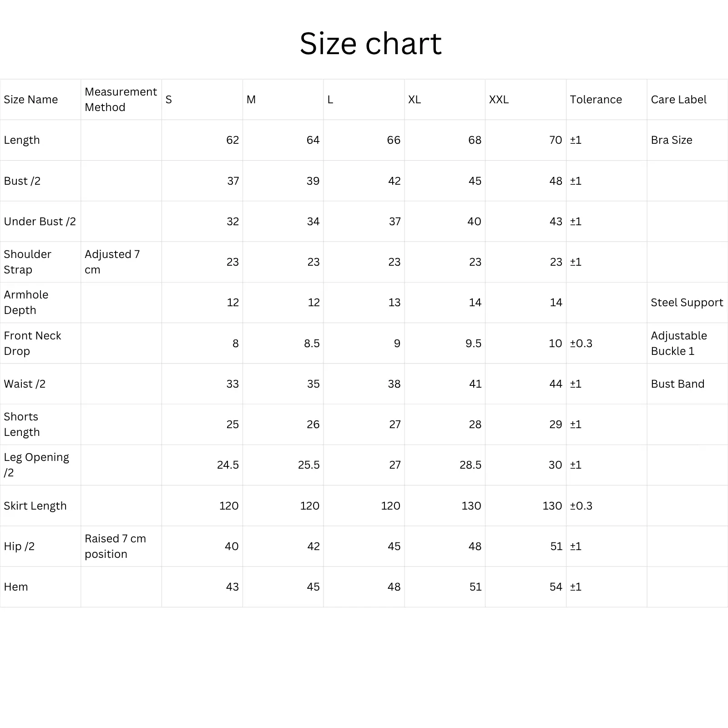The height and width of the screenshot is (728, 728).
Task: Click the Measurement Method column header
Action: point(121,100)
